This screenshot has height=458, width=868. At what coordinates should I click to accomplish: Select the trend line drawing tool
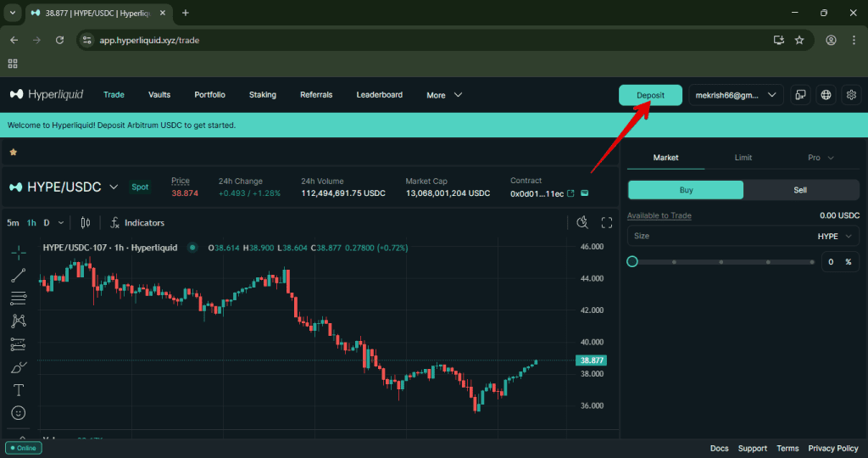pyautogui.click(x=18, y=275)
